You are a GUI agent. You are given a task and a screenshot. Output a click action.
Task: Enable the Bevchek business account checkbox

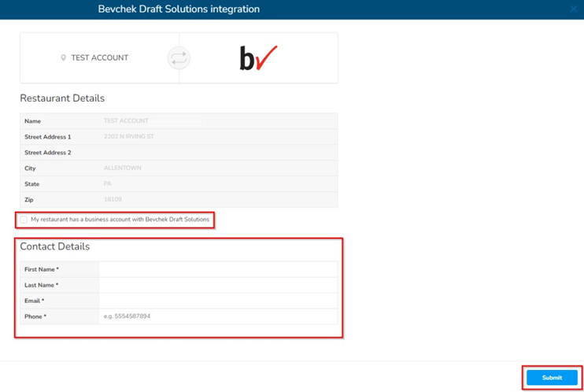click(24, 220)
